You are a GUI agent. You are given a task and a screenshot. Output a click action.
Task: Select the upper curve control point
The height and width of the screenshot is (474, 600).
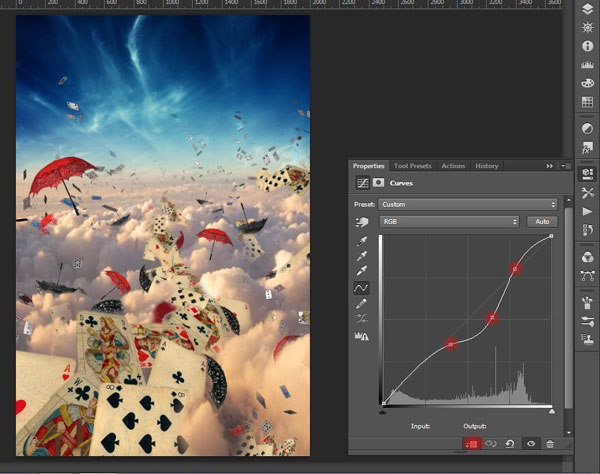click(x=515, y=269)
